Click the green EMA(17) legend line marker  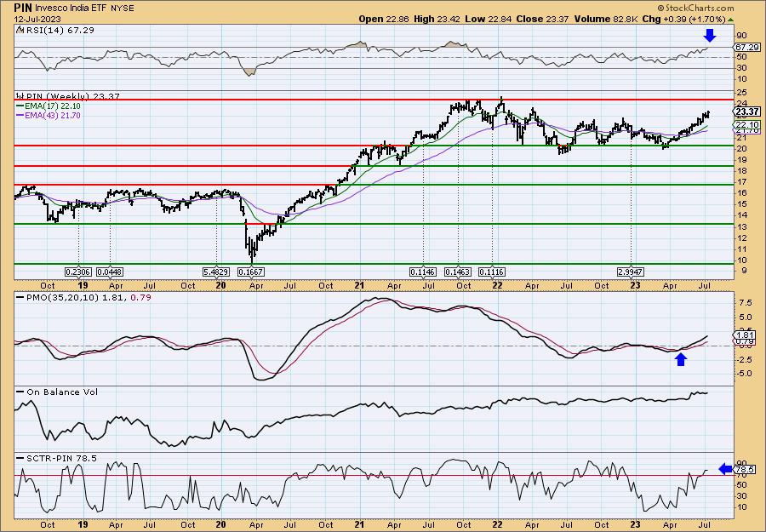(x=20, y=106)
